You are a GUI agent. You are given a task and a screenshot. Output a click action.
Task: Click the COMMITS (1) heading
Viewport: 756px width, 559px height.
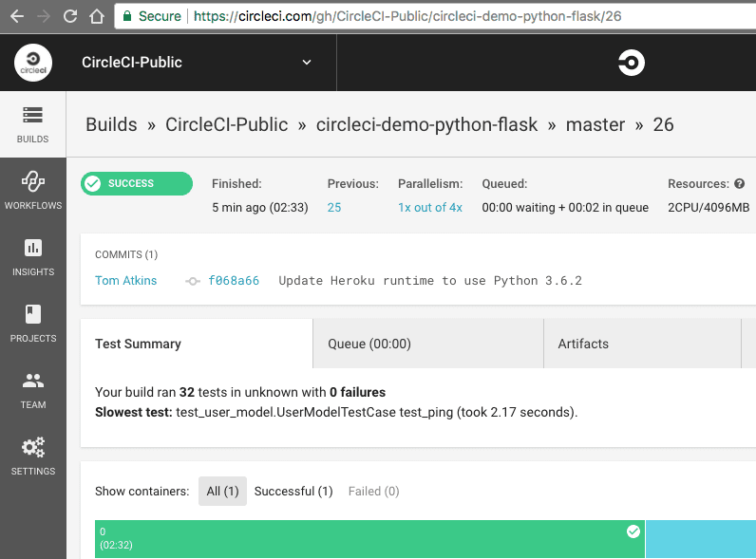[126, 254]
